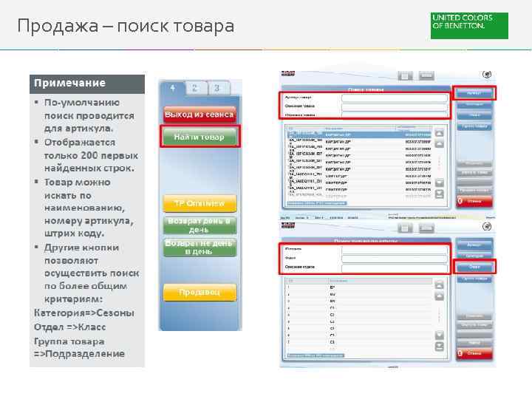This screenshot has height=399, width=532.
Task: Click jump-to-bottom arrow in upper product list
Action: [x=439, y=194]
